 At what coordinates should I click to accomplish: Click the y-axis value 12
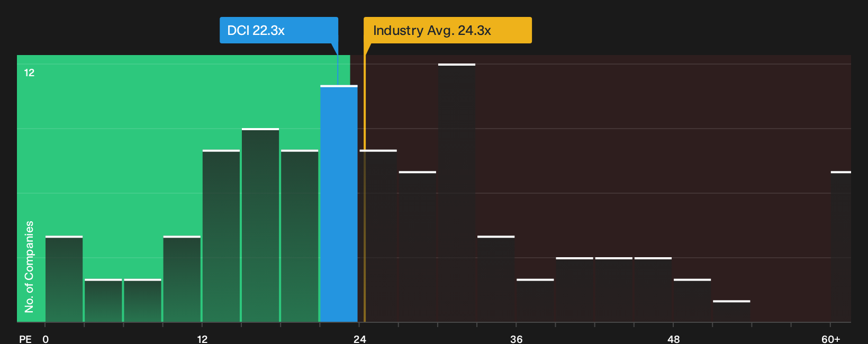(x=29, y=73)
